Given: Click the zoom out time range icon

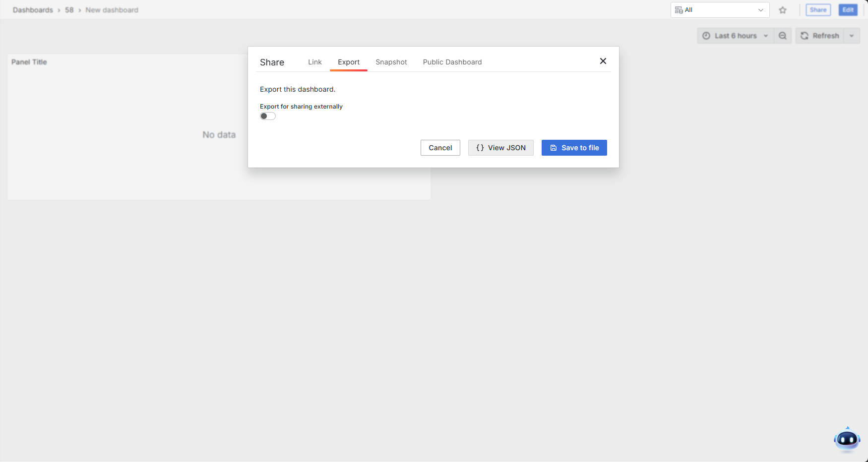Looking at the screenshot, I should point(783,36).
